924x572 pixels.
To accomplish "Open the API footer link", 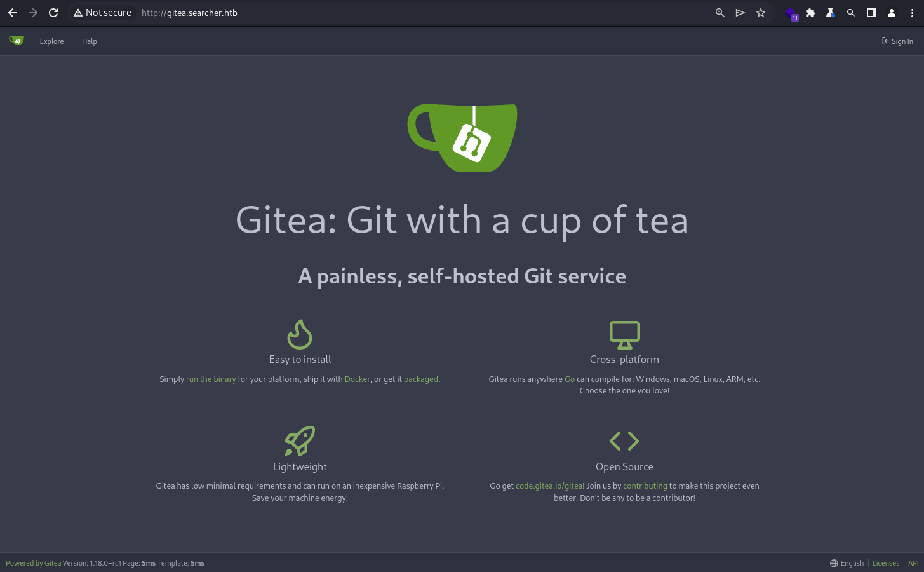I will [913, 563].
